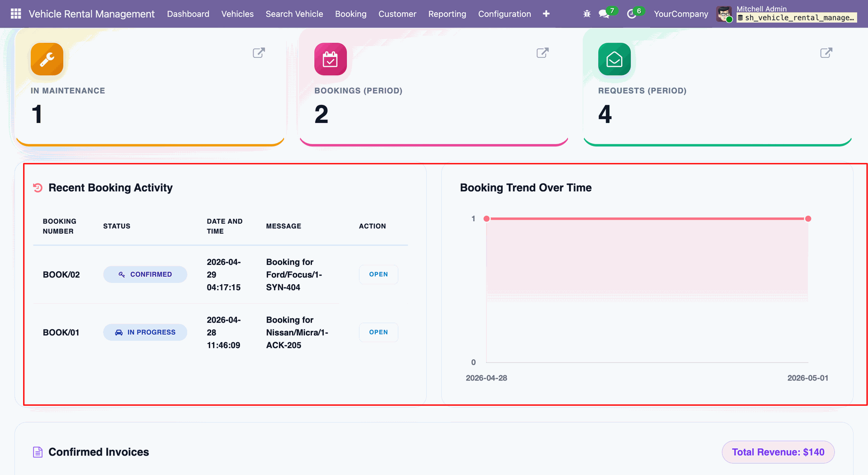Viewport: 868px width, 475px height.
Task: Click the debug bug icon
Action: click(587, 14)
